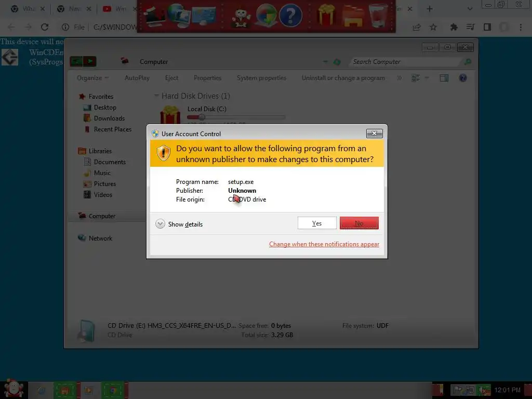Click the Local Disk (C:) usage bar
The width and height of the screenshot is (532, 399).
tap(236, 117)
